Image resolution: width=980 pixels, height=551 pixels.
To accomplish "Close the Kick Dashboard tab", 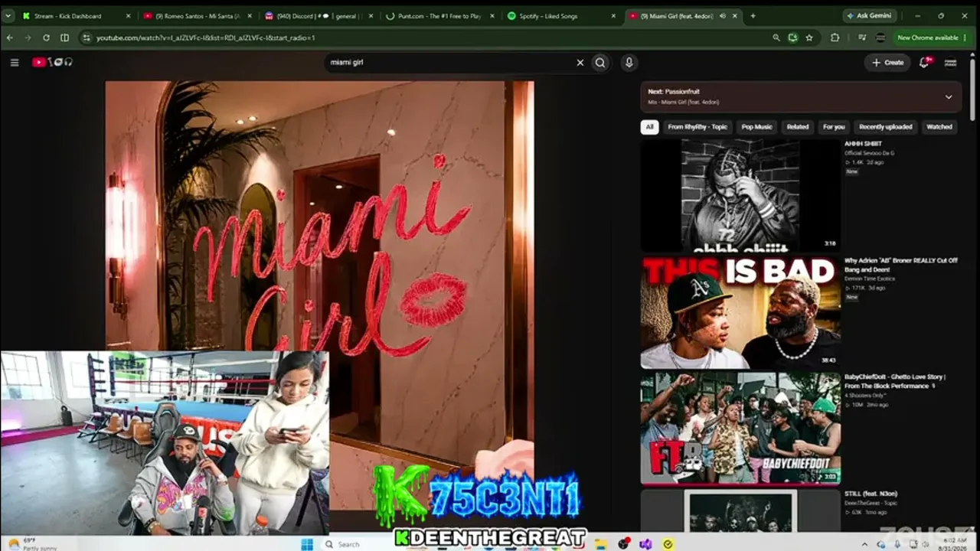I will (128, 15).
